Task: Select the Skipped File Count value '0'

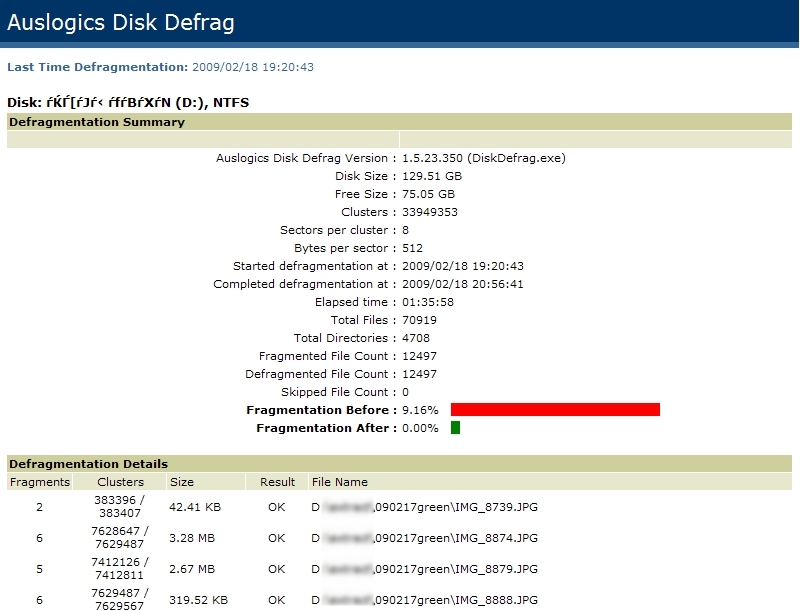Action: pyautogui.click(x=405, y=392)
